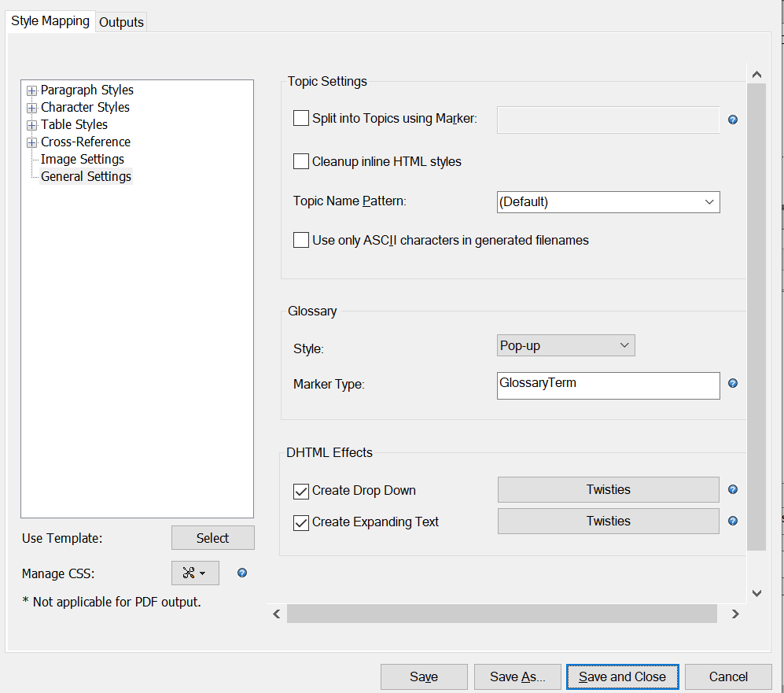784x693 pixels.
Task: Expand the Paragraph Styles tree node
Action: (x=32, y=90)
